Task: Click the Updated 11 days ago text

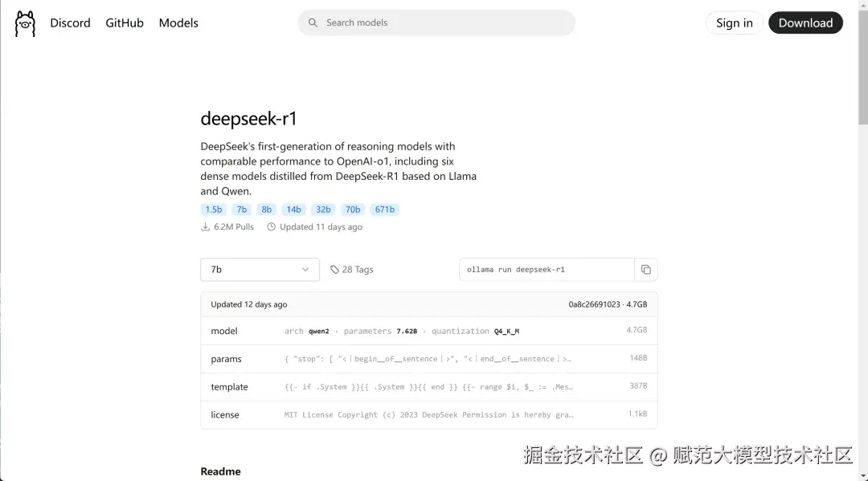Action: [x=321, y=227]
